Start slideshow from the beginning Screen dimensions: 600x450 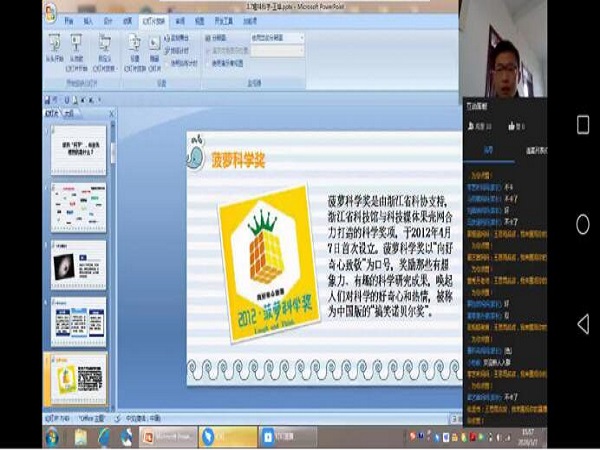tap(55, 47)
